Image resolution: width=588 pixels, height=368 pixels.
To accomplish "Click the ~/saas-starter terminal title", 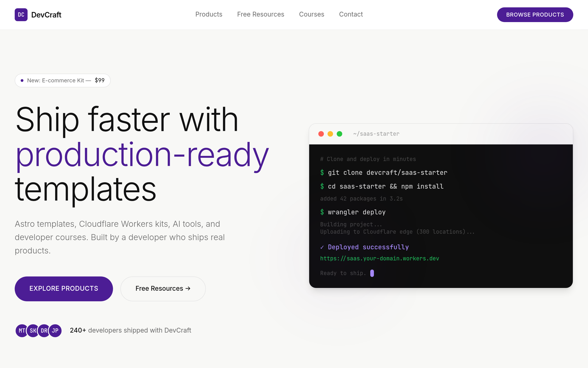I will point(376,134).
